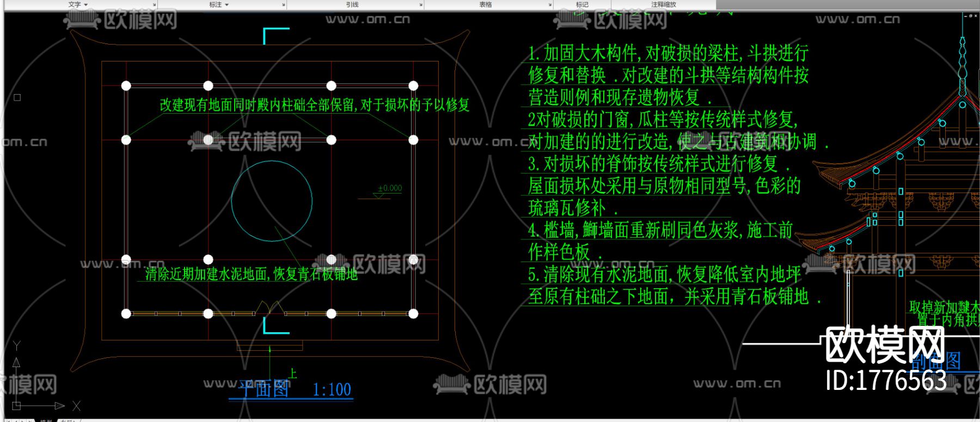
Task: Click the 表格 ribbon panel title
Action: coord(486,4)
